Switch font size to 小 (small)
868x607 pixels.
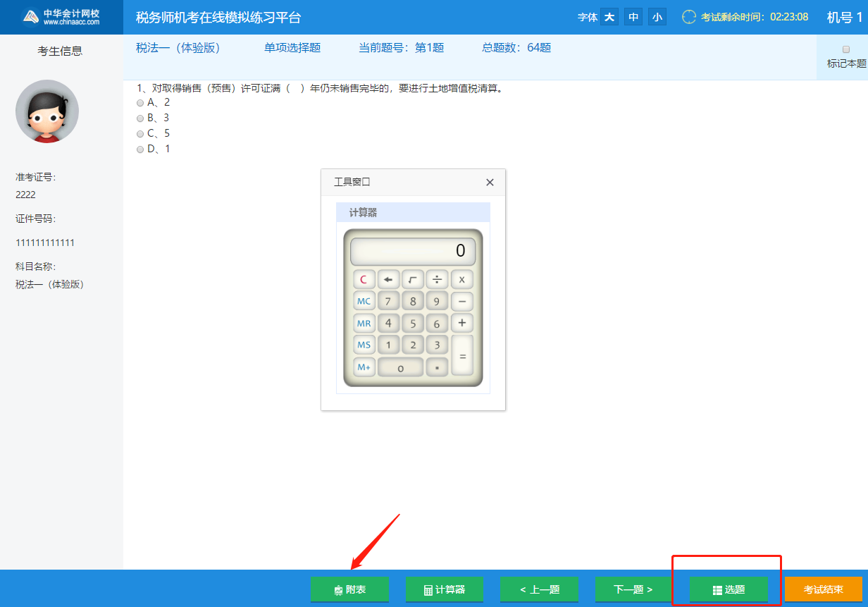[x=657, y=17]
